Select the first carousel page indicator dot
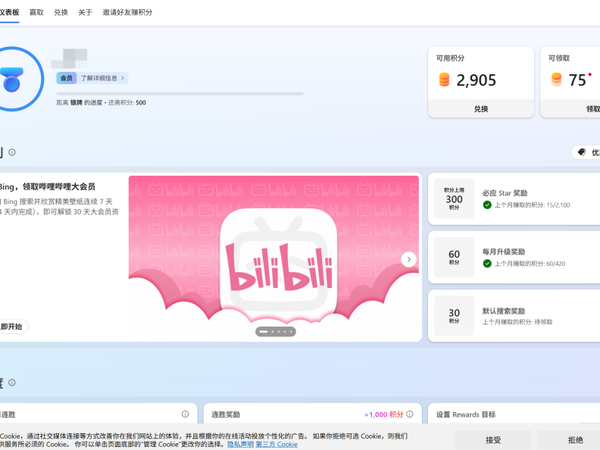 point(263,331)
